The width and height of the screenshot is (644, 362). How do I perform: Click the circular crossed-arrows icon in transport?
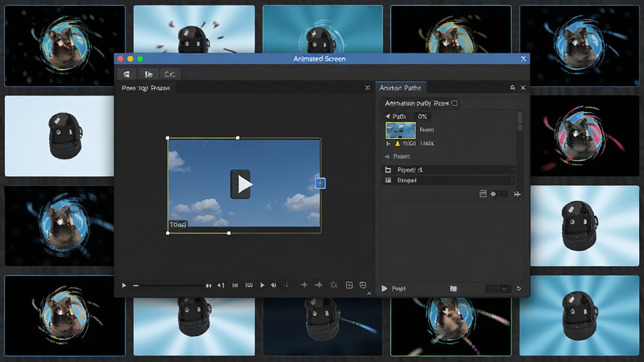[x=334, y=285]
